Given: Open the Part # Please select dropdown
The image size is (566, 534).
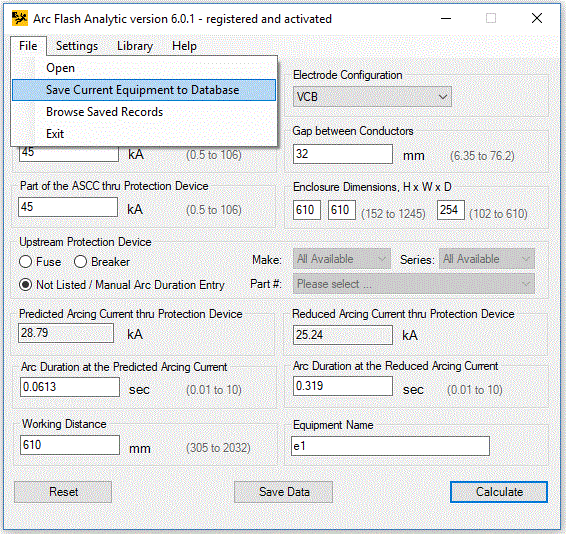Looking at the screenshot, I should pos(414,284).
